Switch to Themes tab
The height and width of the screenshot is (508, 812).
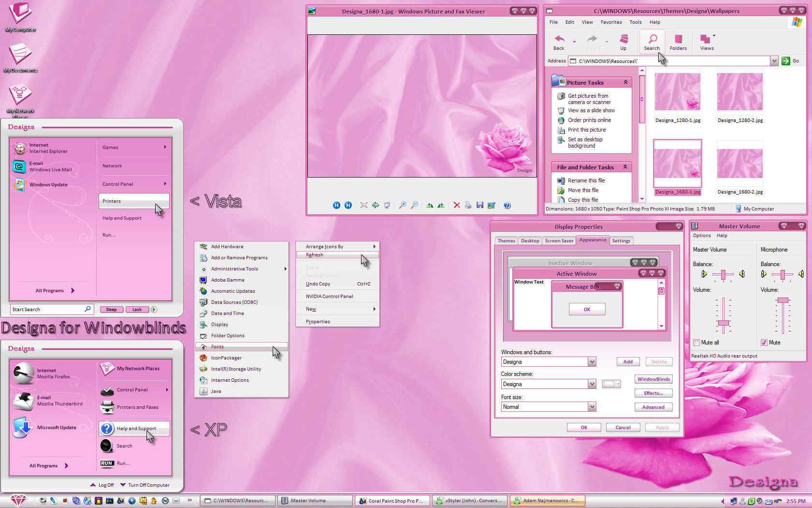point(507,240)
